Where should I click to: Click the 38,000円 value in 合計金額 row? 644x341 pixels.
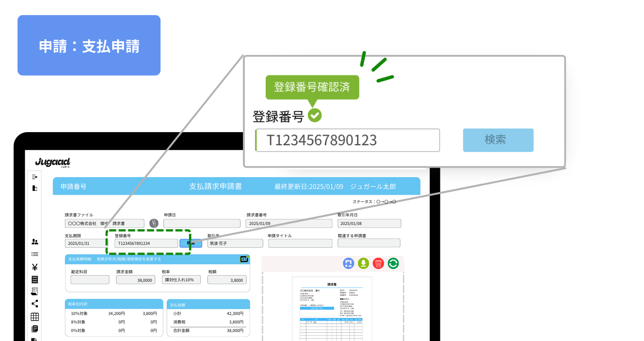click(235, 331)
